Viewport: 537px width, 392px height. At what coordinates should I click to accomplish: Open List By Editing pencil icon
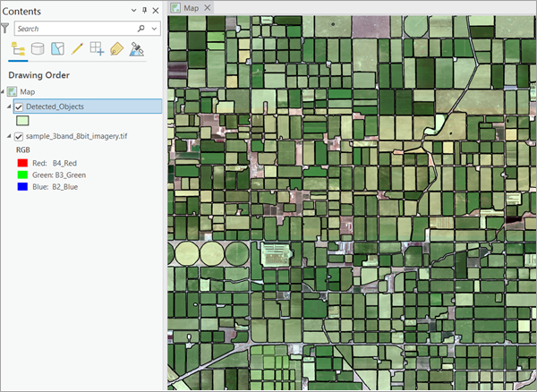click(77, 49)
